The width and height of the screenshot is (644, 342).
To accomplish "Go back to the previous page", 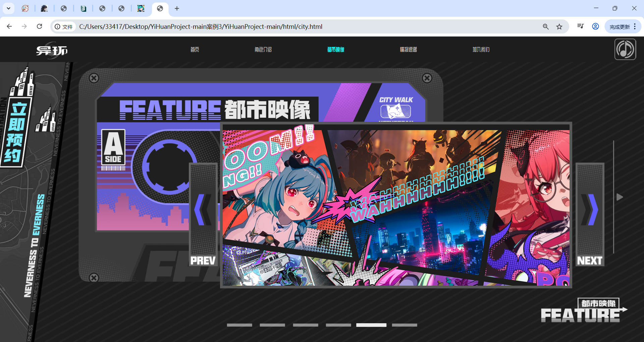I will coord(9,26).
